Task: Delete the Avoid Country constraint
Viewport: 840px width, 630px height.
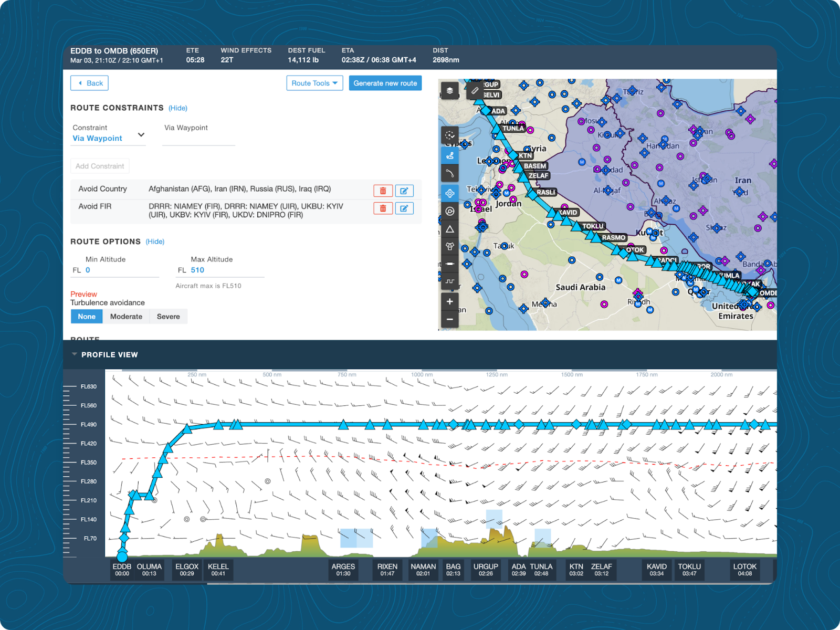Action: (x=383, y=191)
